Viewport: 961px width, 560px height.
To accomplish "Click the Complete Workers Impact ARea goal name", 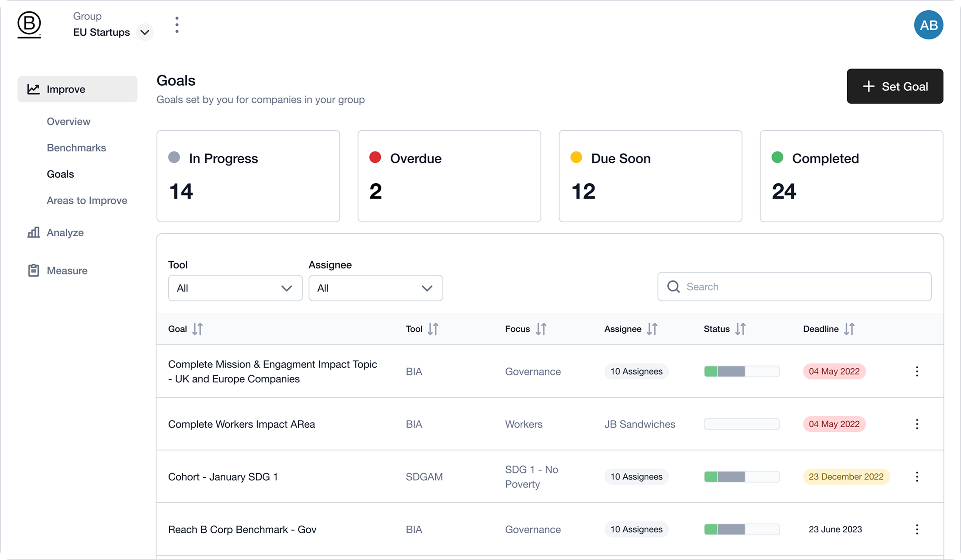I will pos(241,424).
